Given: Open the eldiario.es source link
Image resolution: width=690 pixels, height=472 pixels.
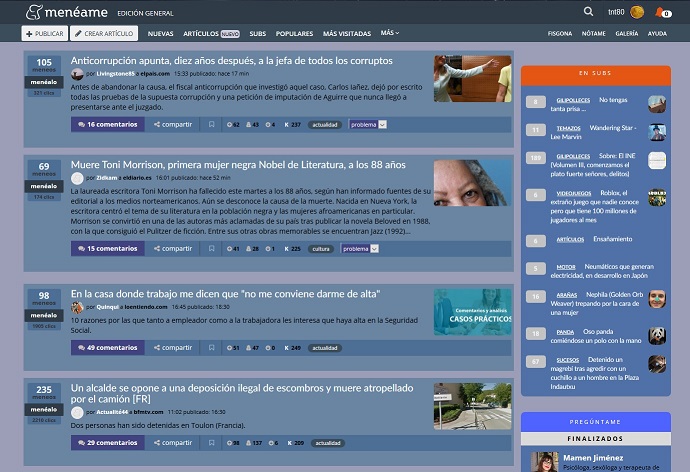Looking at the screenshot, I should click(137, 178).
